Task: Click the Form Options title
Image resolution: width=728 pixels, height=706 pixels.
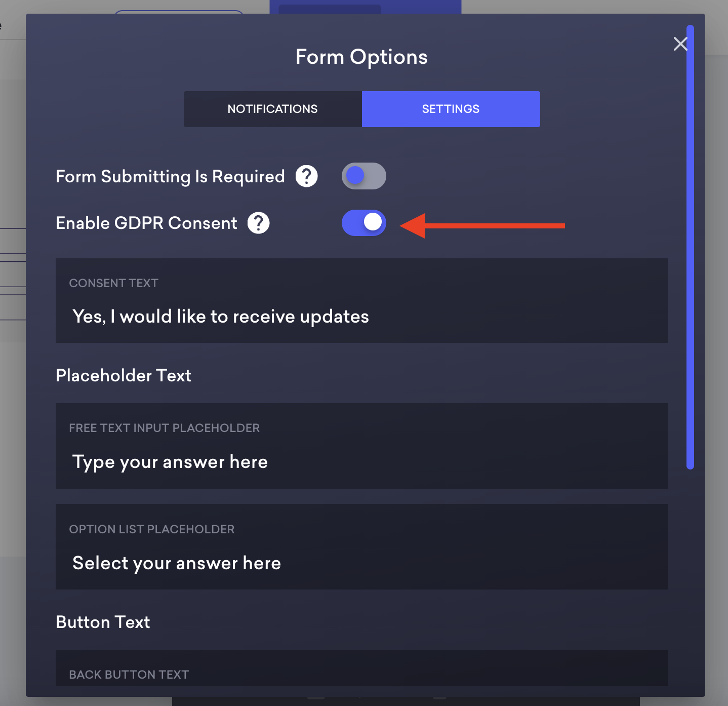Action: tap(361, 57)
